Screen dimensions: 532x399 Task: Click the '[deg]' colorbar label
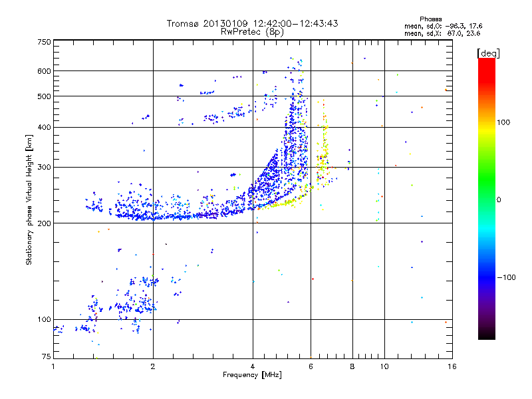click(x=488, y=53)
